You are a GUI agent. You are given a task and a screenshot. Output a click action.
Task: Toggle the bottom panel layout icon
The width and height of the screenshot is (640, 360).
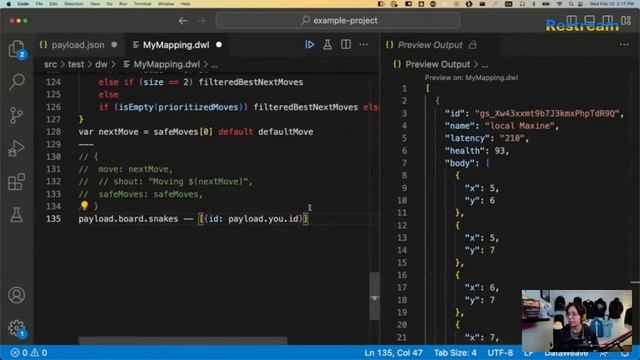tap(590, 20)
